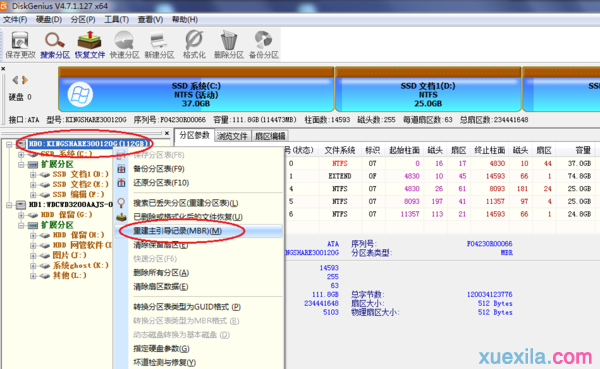Choose 重建主引导记录(MBR)(M) from context menu

tap(199, 231)
